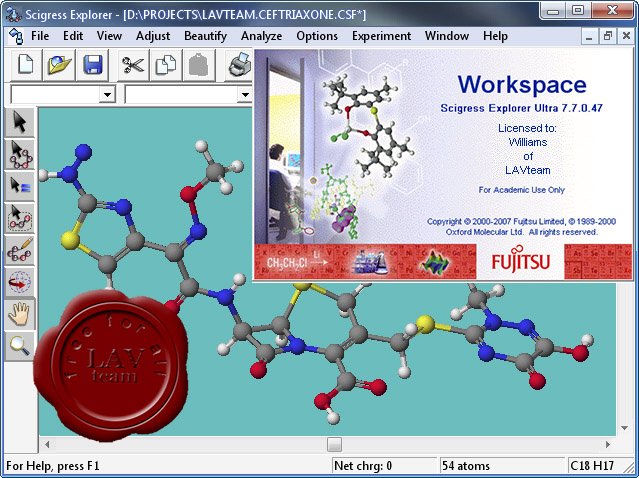Click the Fujitsu logo on the splash screen

coord(520,261)
